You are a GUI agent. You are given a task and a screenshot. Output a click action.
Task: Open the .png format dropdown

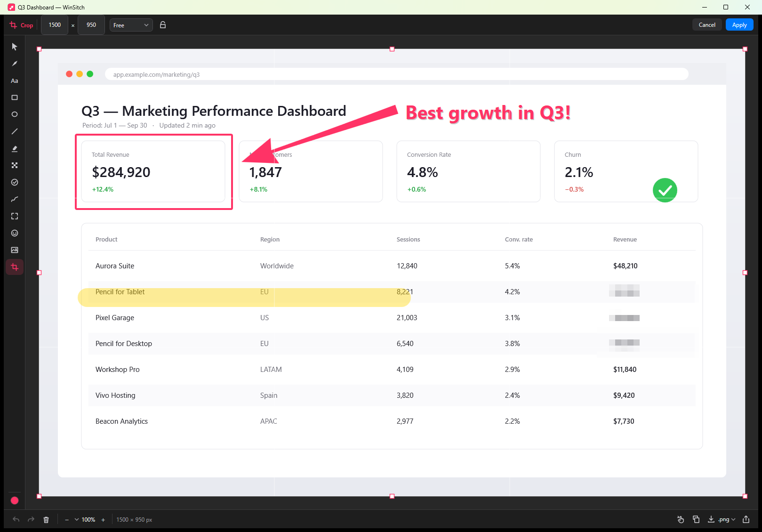coord(727,519)
